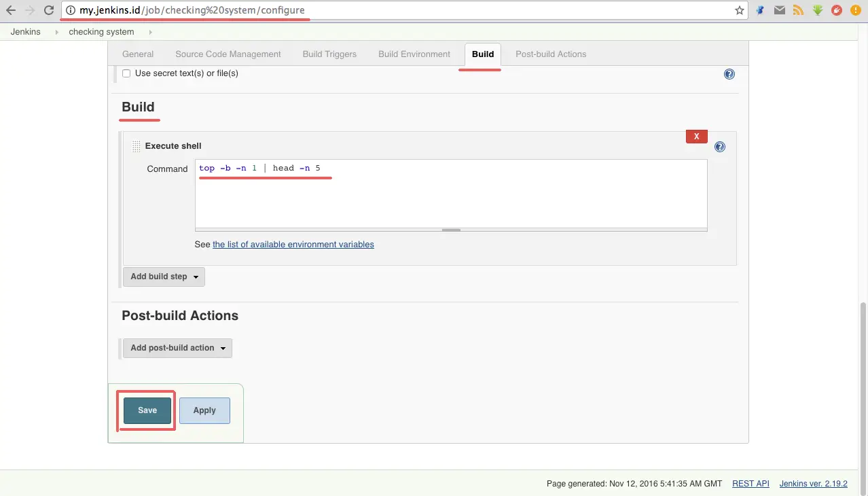Viewport: 868px width, 496px height.
Task: Open the blue pushpin extension
Action: 761,10
